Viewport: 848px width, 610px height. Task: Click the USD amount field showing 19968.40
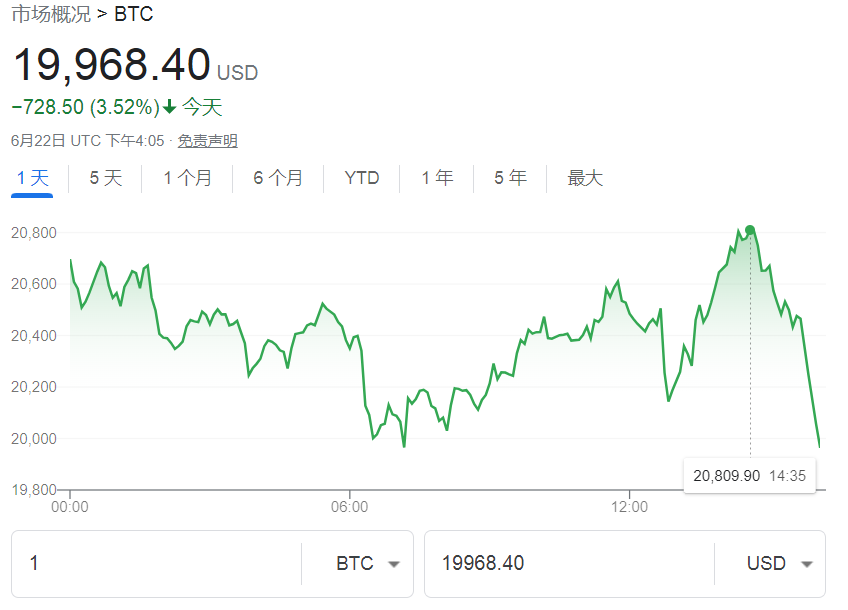point(570,563)
